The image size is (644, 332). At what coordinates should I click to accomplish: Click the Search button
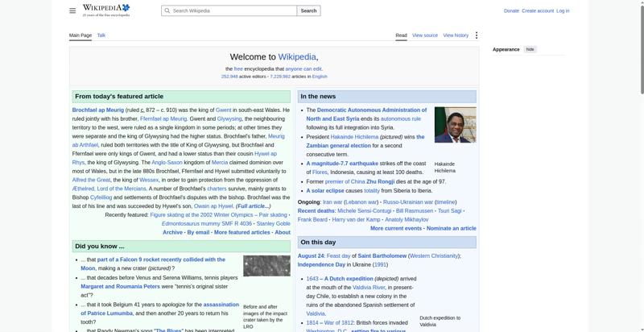click(x=308, y=10)
